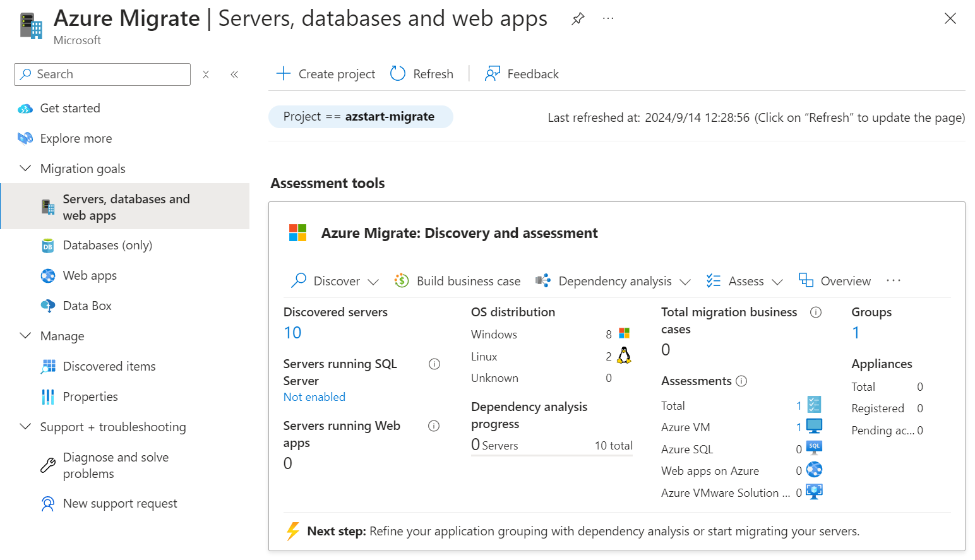Image resolution: width=975 pixels, height=560 pixels.
Task: Click the Windows logo in OS distribution
Action: (625, 333)
